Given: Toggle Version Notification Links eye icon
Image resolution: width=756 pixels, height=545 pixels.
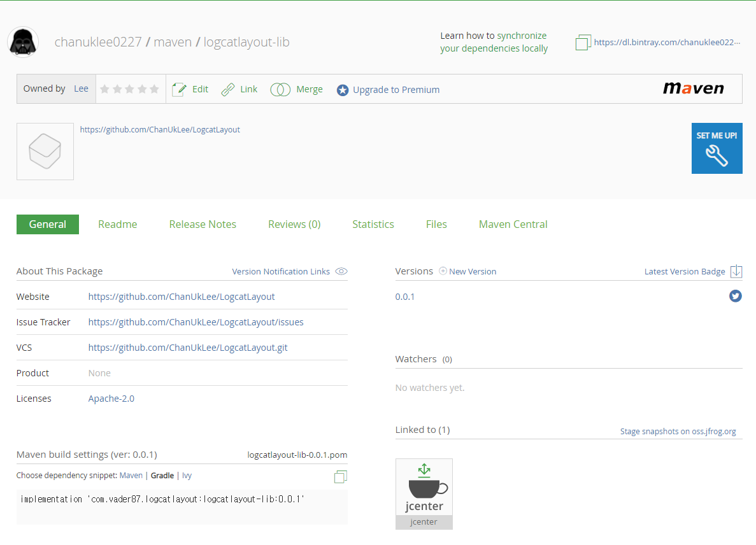Looking at the screenshot, I should coord(341,271).
